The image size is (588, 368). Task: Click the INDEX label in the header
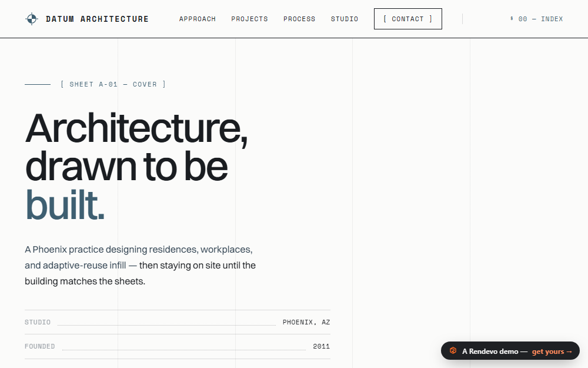click(552, 19)
